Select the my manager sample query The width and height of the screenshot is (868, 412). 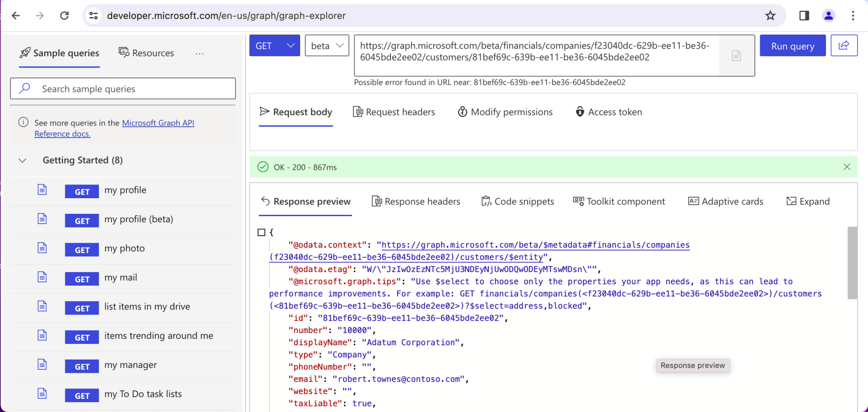130,365
